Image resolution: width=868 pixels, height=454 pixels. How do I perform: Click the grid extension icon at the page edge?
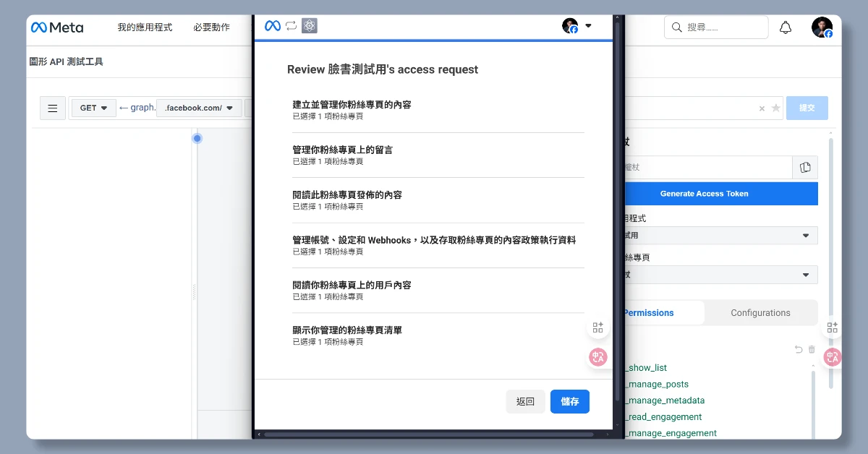point(833,327)
